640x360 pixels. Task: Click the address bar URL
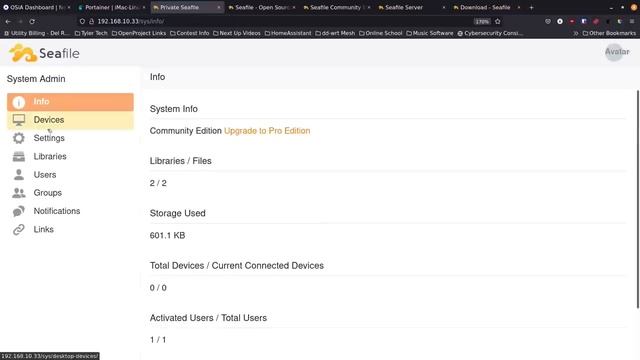pos(131,21)
